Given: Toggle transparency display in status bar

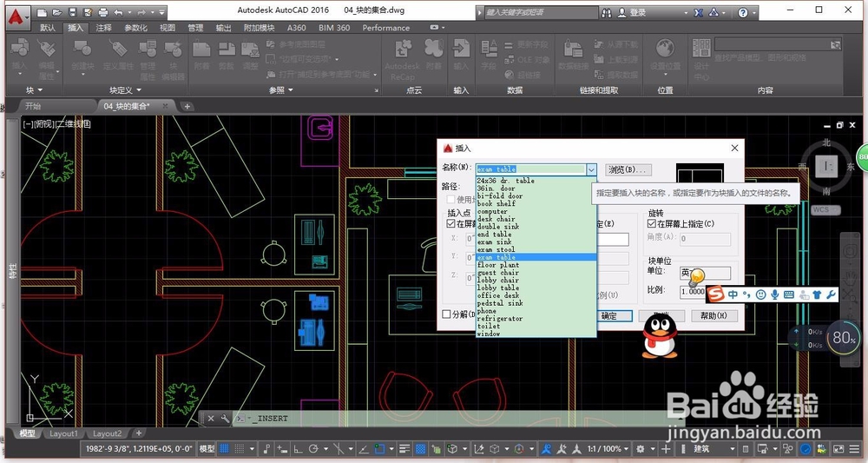Looking at the screenshot, I should point(421,448).
